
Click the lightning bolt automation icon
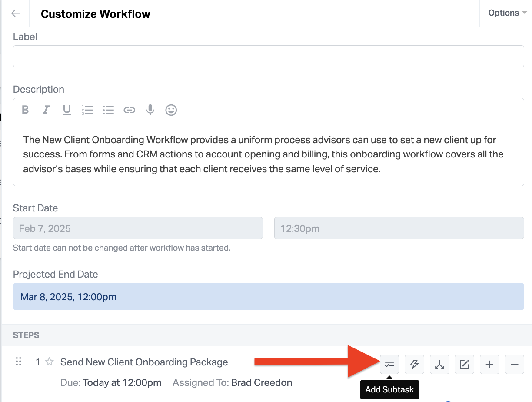[x=414, y=365]
